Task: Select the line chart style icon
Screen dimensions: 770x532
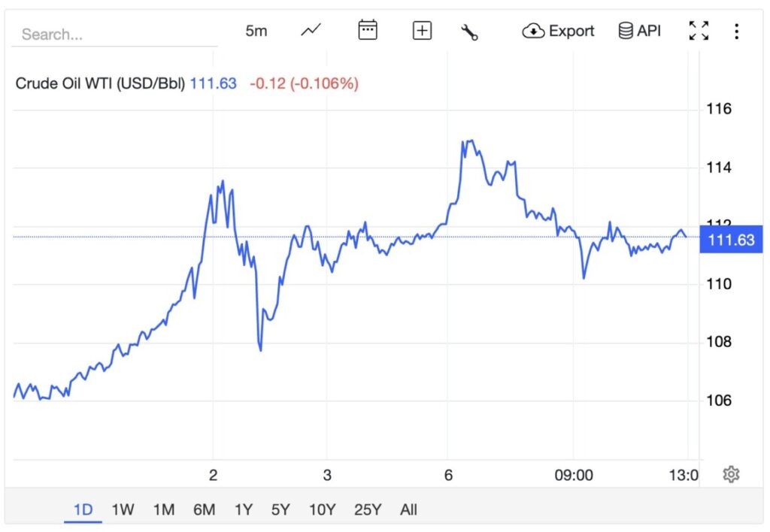Action: point(310,30)
